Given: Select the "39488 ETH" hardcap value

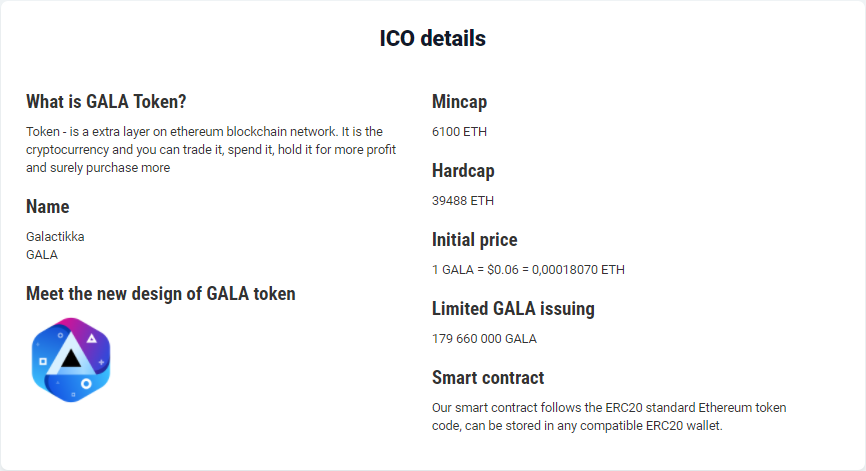Looking at the screenshot, I should pyautogui.click(x=463, y=201).
